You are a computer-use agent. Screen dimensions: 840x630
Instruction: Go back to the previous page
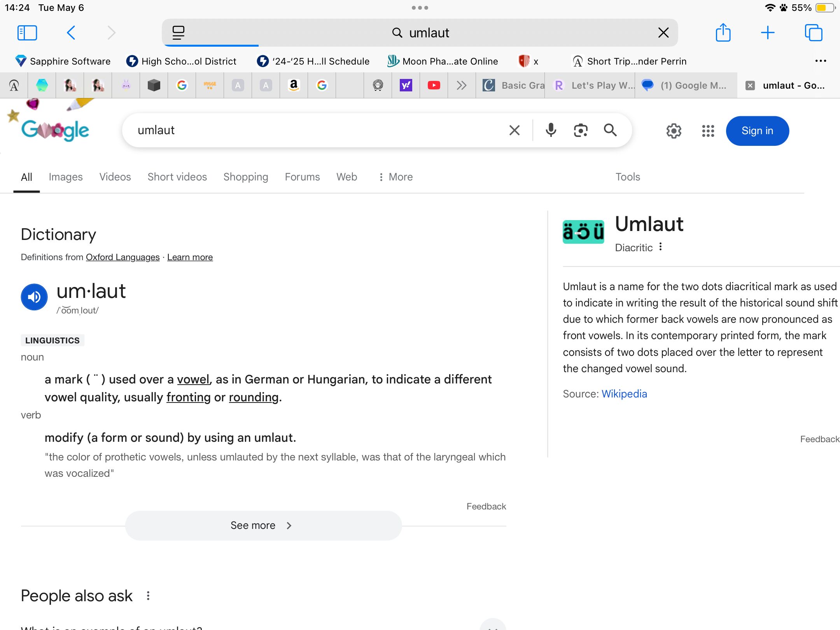[x=71, y=33]
